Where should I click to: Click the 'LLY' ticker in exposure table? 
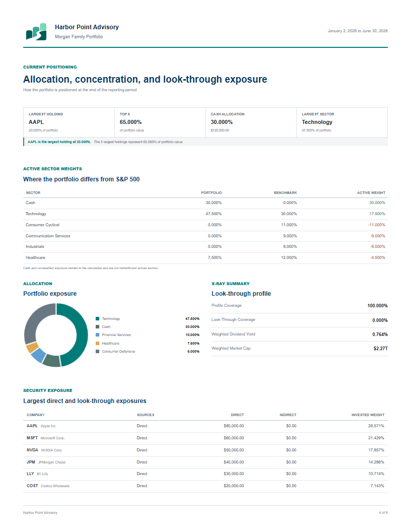(30, 474)
